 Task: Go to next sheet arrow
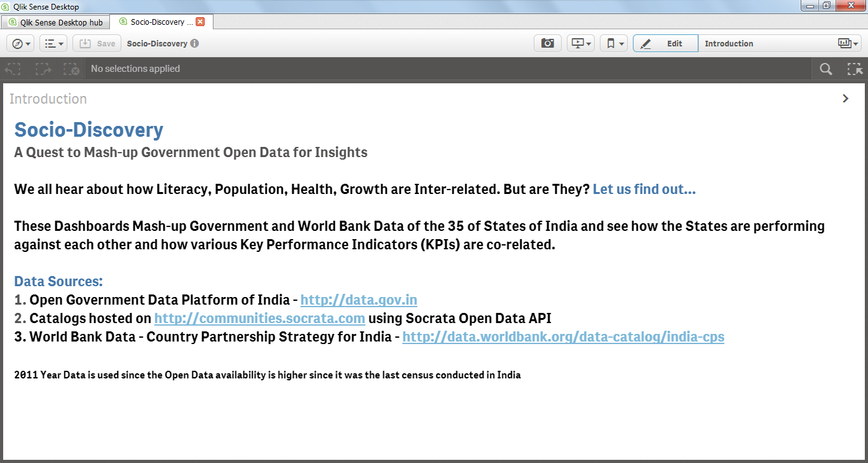[x=846, y=99]
